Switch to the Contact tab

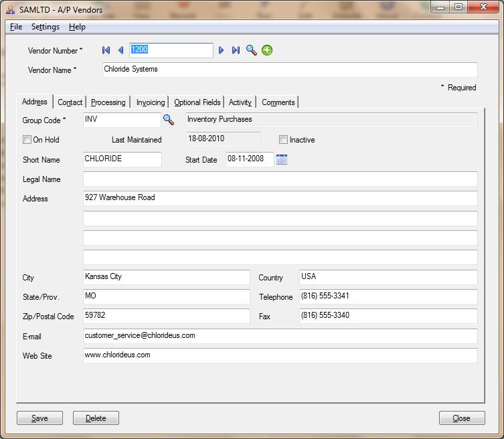[70, 102]
